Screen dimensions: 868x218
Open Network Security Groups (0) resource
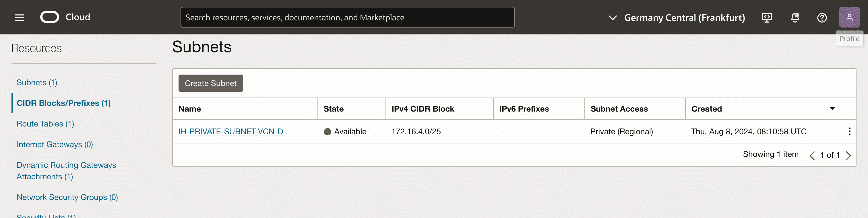[x=67, y=197]
